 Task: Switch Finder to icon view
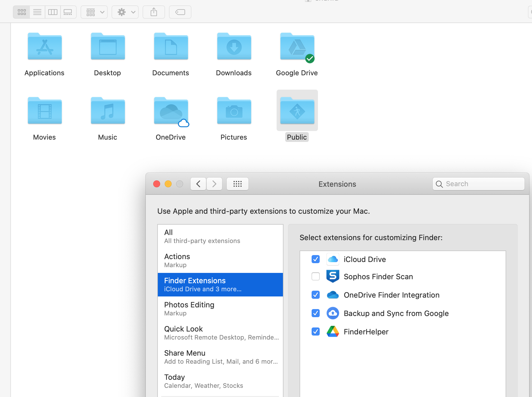22,12
